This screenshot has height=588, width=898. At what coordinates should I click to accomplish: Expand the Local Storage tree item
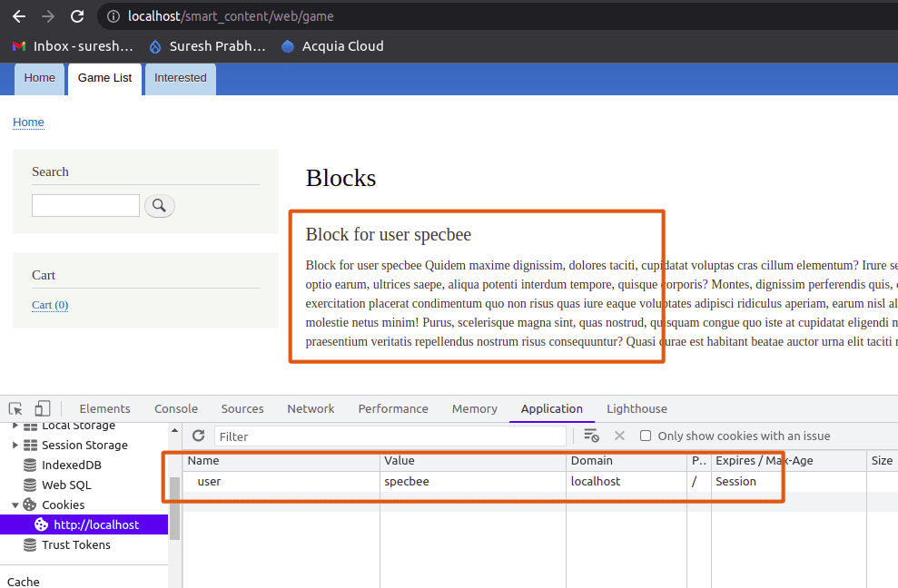click(x=15, y=426)
